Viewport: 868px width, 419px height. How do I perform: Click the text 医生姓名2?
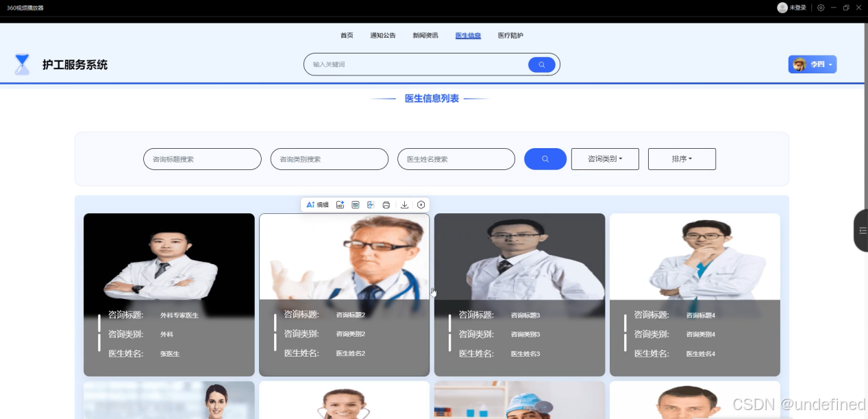351,354
